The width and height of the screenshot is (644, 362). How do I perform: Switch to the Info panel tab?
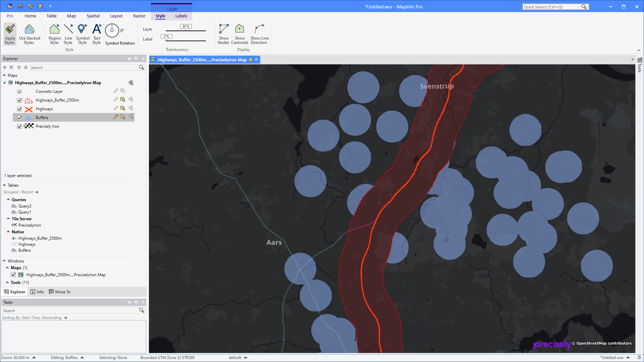coord(37,292)
